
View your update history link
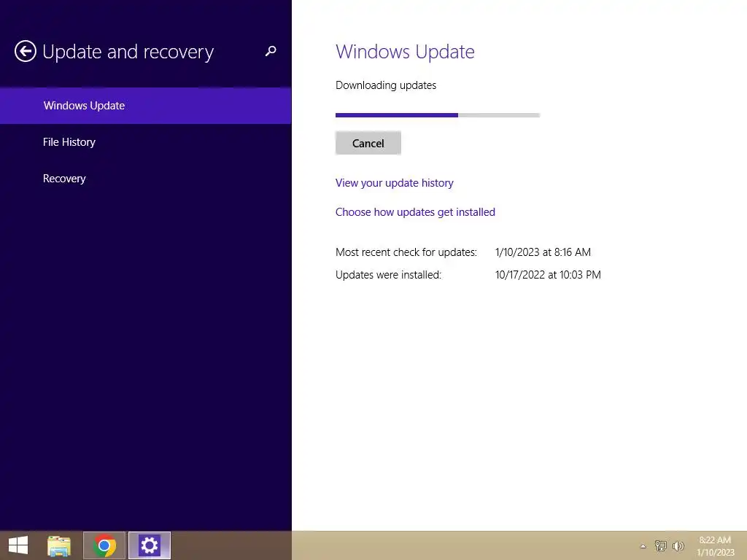[x=395, y=183]
